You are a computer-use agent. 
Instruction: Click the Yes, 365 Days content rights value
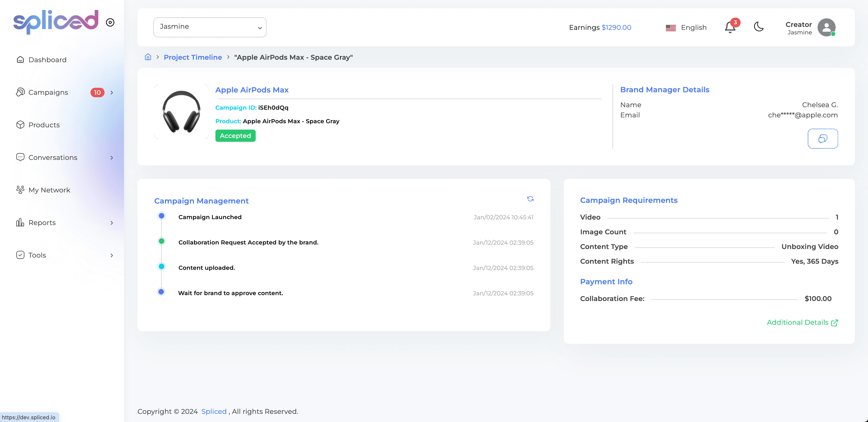(x=815, y=261)
